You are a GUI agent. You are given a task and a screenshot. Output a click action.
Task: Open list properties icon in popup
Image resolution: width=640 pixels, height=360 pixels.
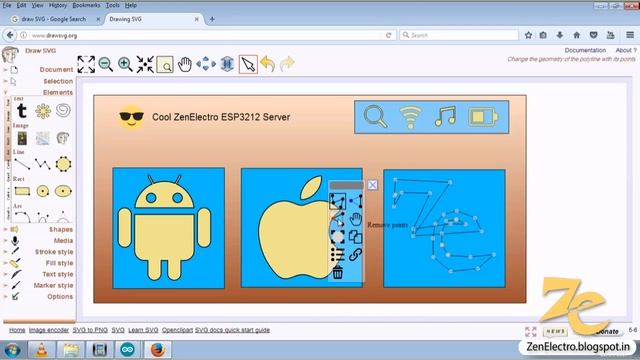338,254
